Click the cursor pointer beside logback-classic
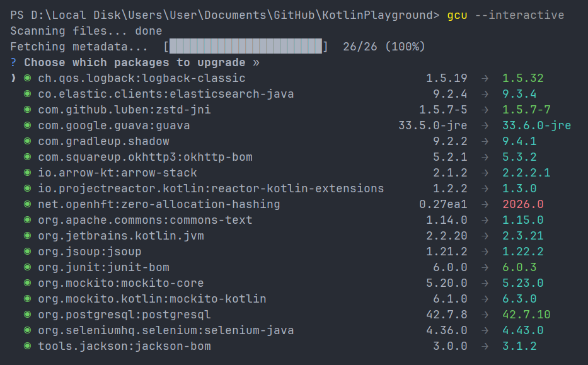 pyautogui.click(x=13, y=78)
